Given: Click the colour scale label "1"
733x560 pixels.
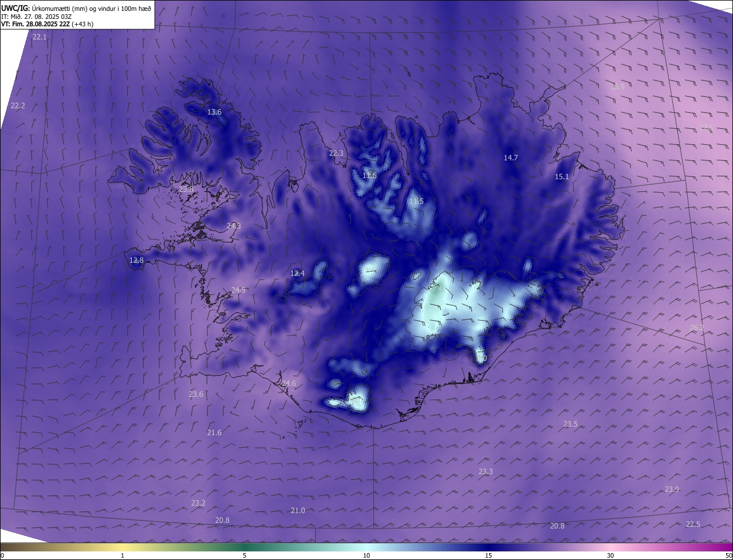Looking at the screenshot, I should coord(123,555).
